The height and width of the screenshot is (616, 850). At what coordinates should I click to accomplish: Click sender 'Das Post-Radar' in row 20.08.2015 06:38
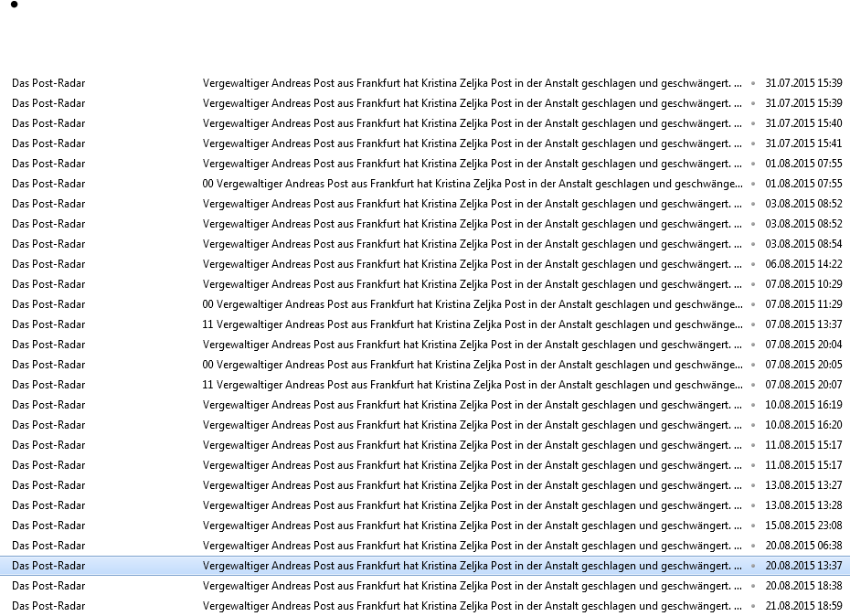(48, 546)
